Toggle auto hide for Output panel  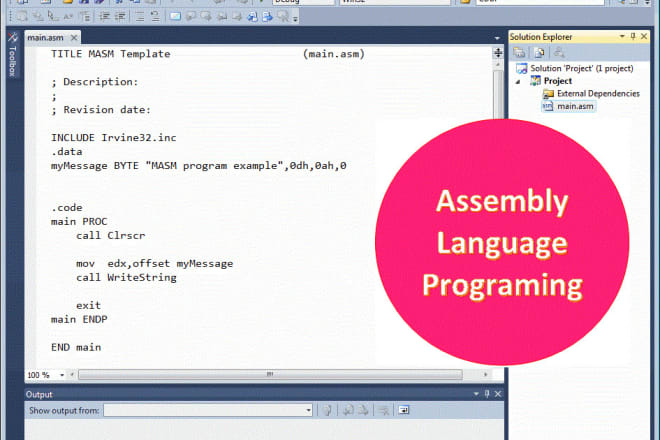(487, 394)
